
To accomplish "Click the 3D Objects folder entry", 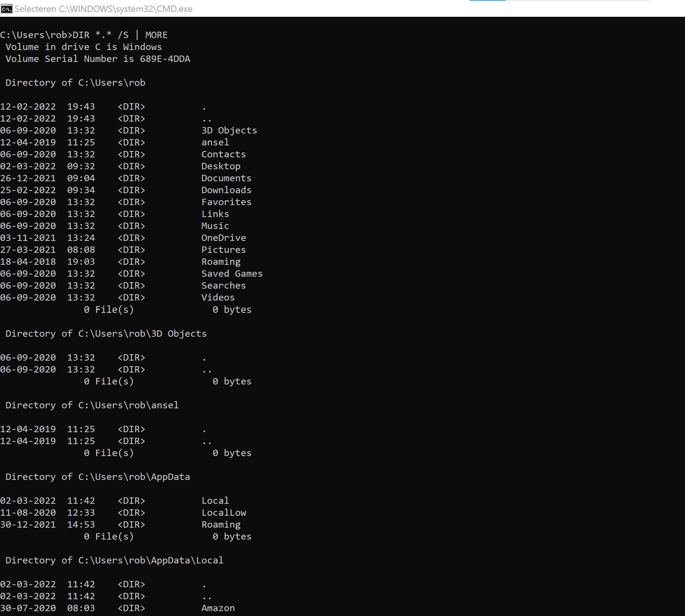I will tap(229, 131).
